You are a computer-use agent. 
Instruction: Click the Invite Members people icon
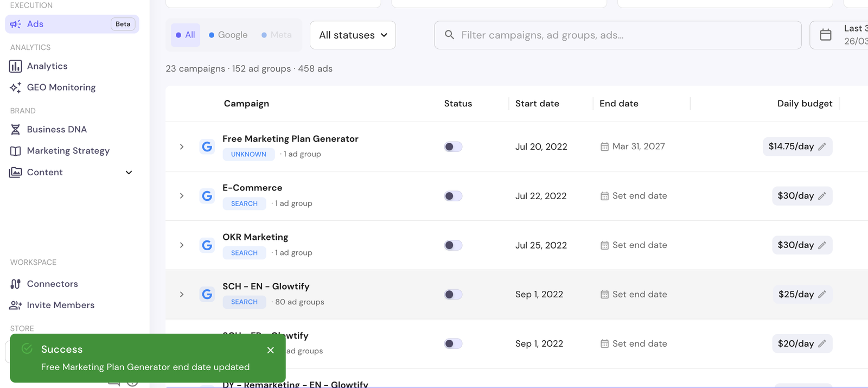point(15,305)
